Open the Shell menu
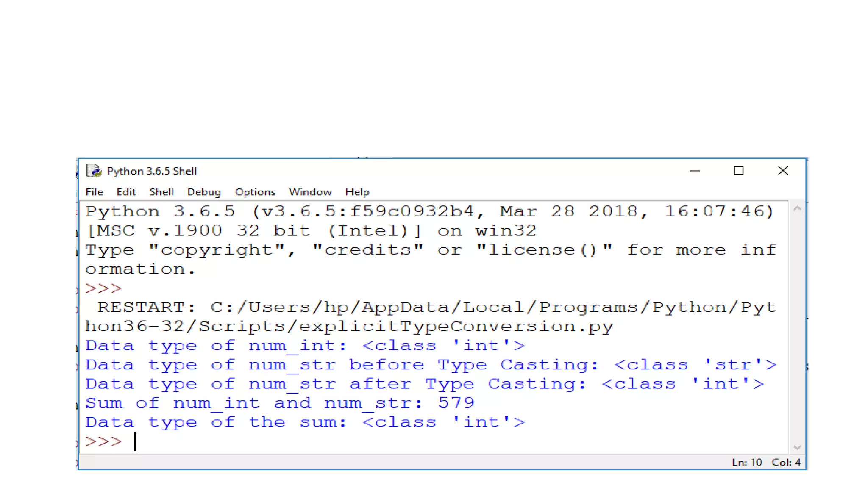 coord(161,192)
